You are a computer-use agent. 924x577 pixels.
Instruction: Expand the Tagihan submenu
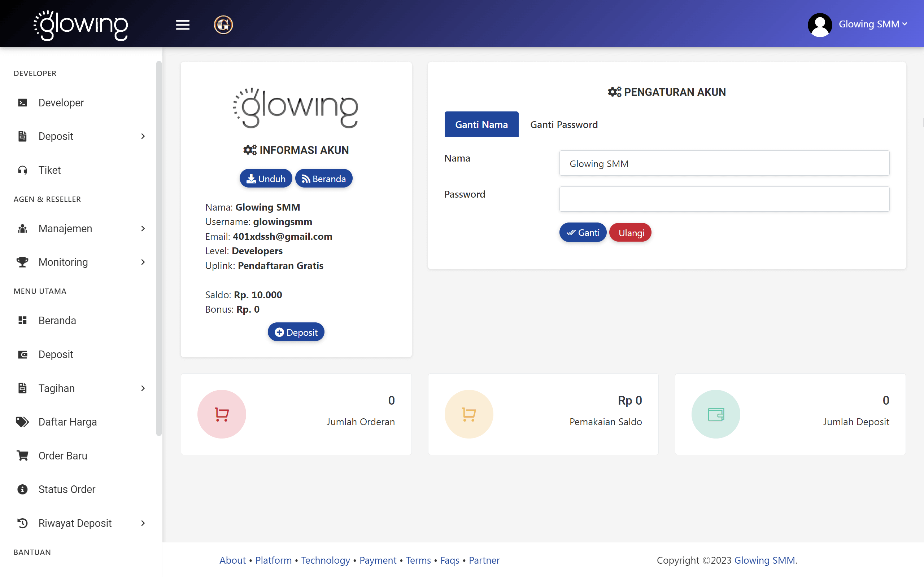pyautogui.click(x=143, y=388)
